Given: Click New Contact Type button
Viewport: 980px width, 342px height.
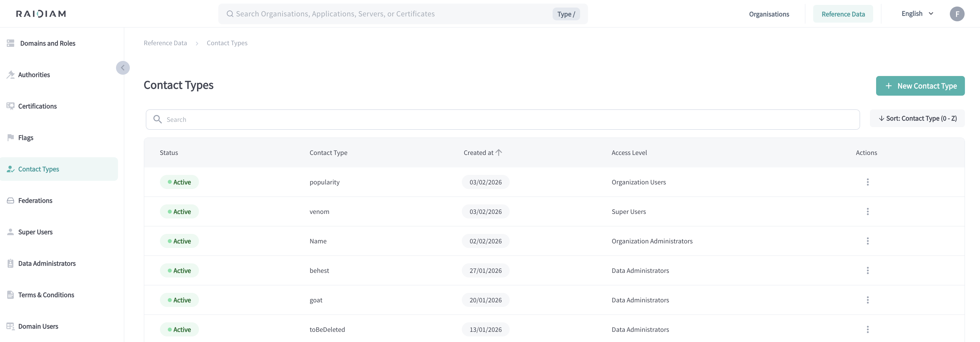Looking at the screenshot, I should [920, 86].
